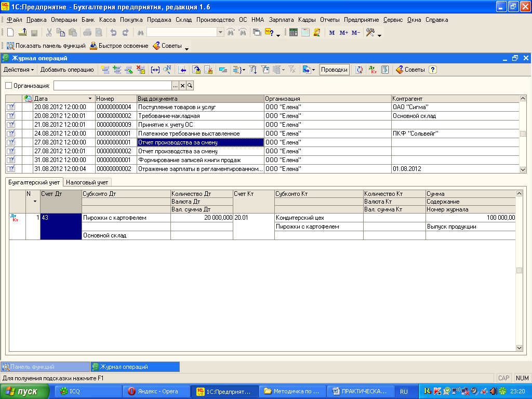Image resolution: width=532 pixels, height=399 pixels.
Task: Click the Добавить операцию button
Action: point(67,70)
